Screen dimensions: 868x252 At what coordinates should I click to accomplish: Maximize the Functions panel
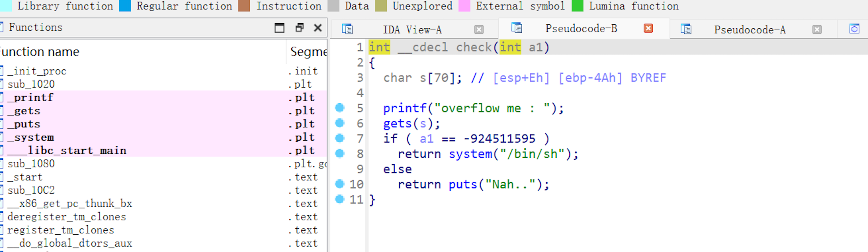[279, 28]
